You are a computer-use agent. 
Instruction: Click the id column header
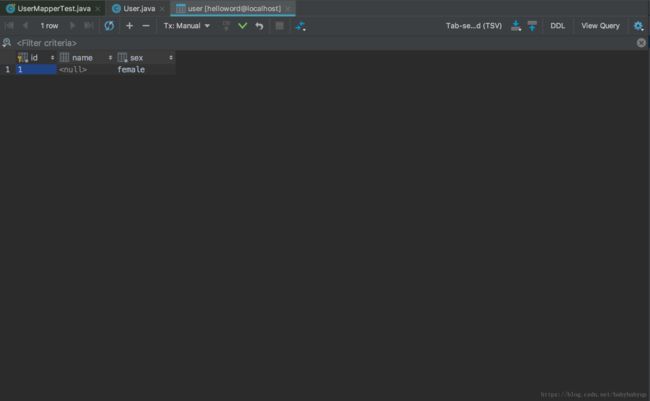pyautogui.click(x=36, y=58)
